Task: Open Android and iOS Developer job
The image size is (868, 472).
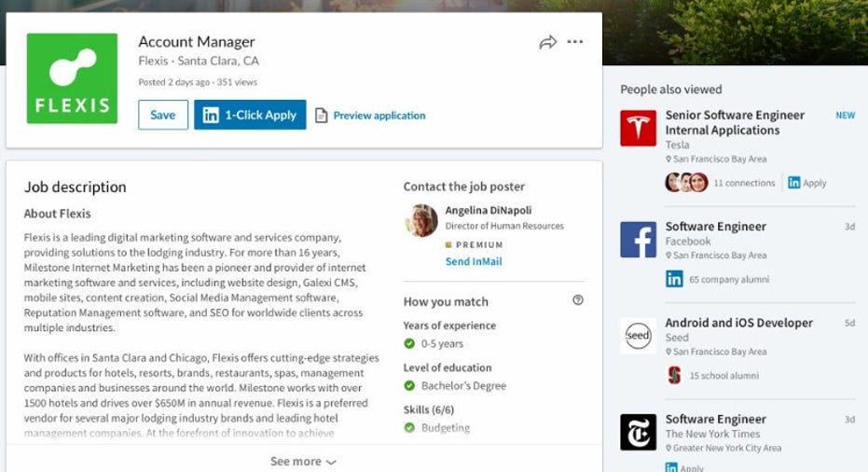Action: point(739,323)
